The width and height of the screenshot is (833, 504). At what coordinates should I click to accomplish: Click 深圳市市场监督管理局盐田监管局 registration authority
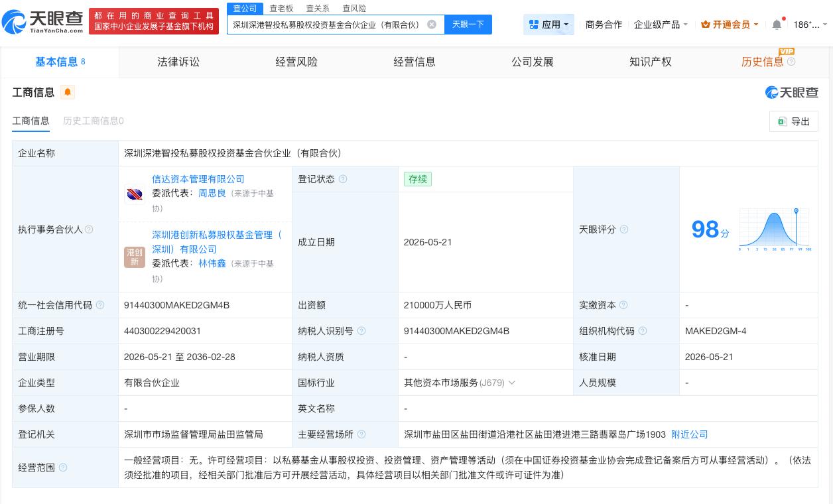(194, 434)
